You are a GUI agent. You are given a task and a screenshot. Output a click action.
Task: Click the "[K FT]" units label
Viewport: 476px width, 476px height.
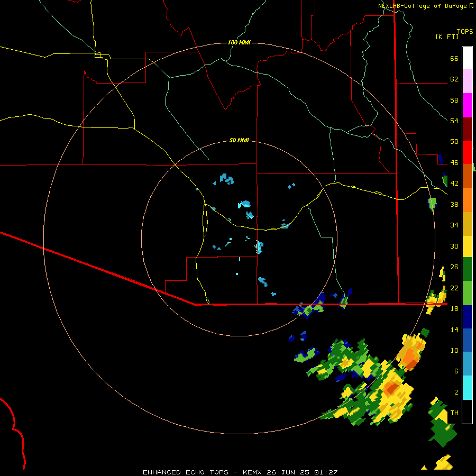pos(447,37)
